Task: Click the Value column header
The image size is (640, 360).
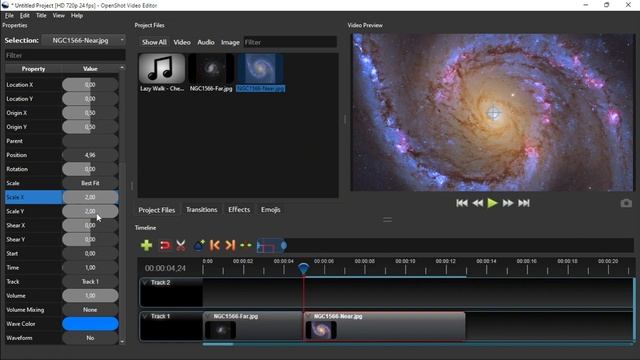Action: [90, 69]
